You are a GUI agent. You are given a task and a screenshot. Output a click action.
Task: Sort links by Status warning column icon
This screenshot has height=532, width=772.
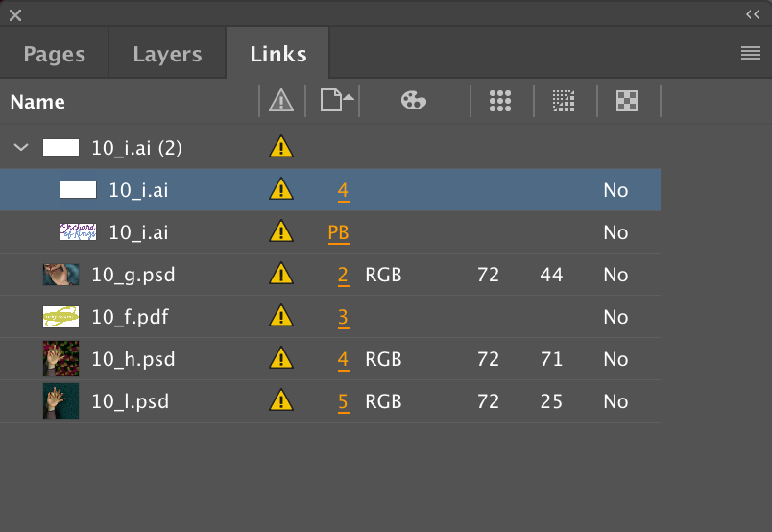click(x=281, y=101)
